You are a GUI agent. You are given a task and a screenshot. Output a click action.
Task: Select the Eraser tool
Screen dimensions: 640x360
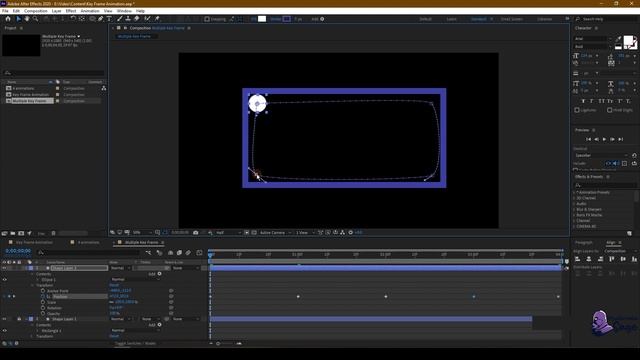[136, 19]
